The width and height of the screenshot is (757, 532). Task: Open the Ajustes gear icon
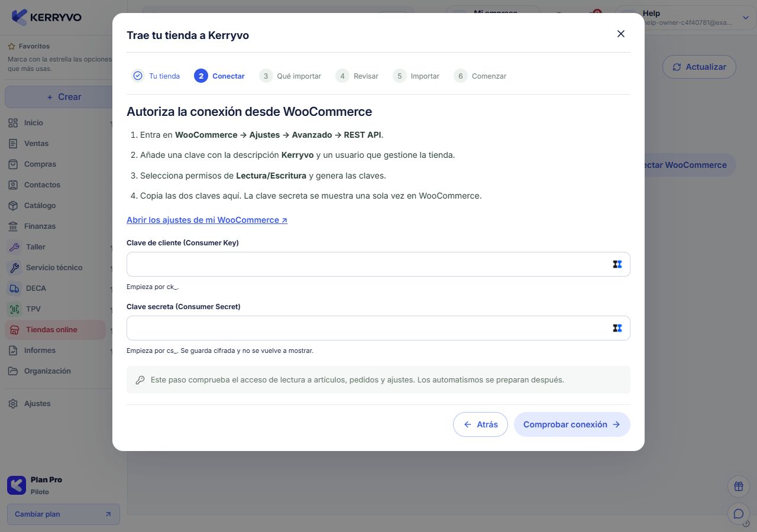(13, 404)
